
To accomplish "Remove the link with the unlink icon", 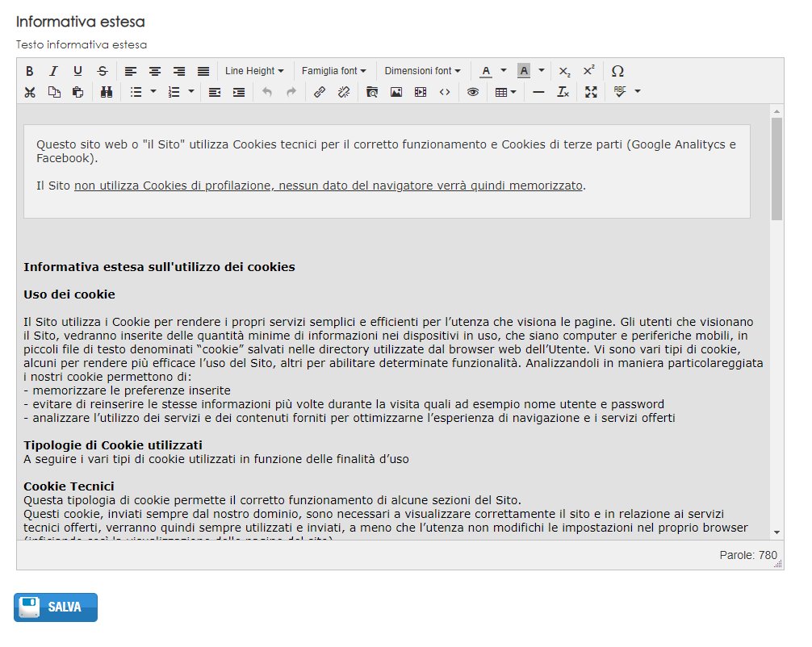I will pyautogui.click(x=344, y=92).
